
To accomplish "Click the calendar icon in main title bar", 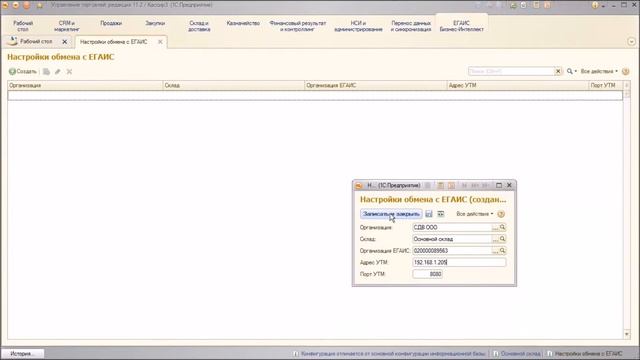I will (547, 5).
